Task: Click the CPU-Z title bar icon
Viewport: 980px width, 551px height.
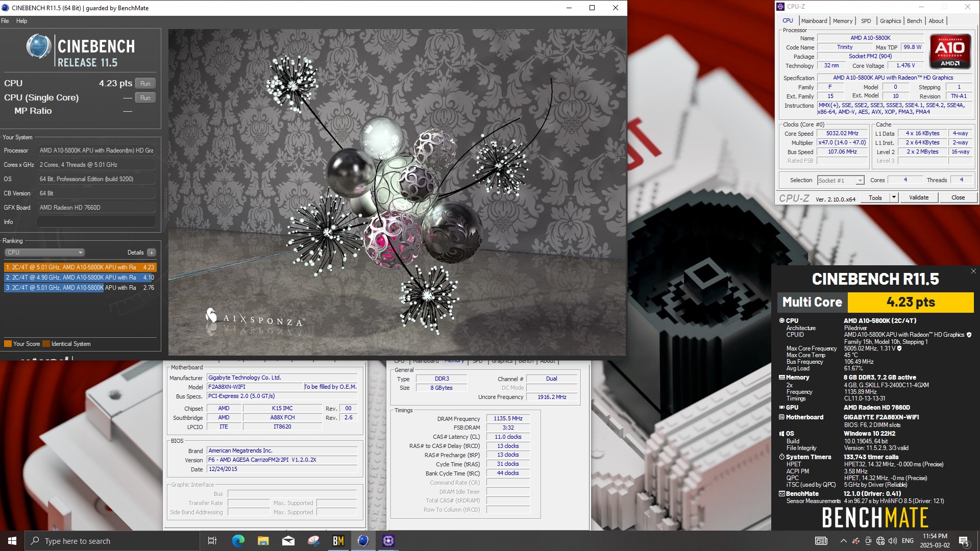Action: click(x=780, y=7)
